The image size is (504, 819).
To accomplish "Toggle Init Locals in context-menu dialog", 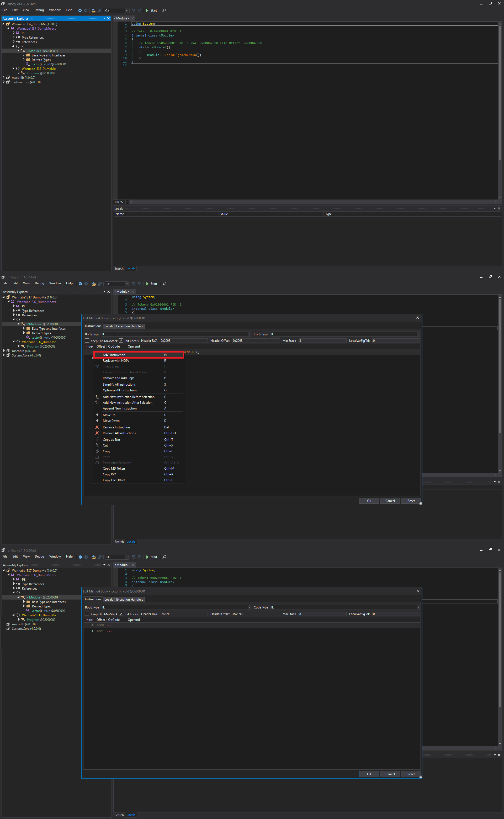I will [121, 341].
